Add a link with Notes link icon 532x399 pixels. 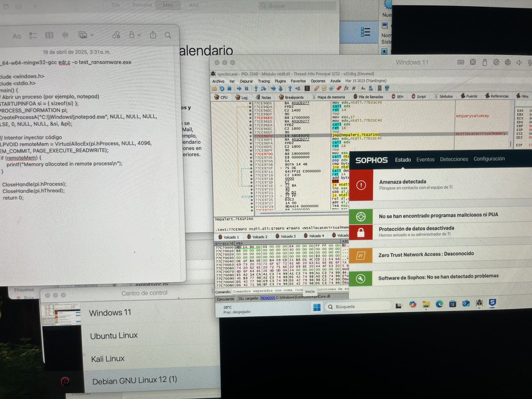(x=116, y=35)
